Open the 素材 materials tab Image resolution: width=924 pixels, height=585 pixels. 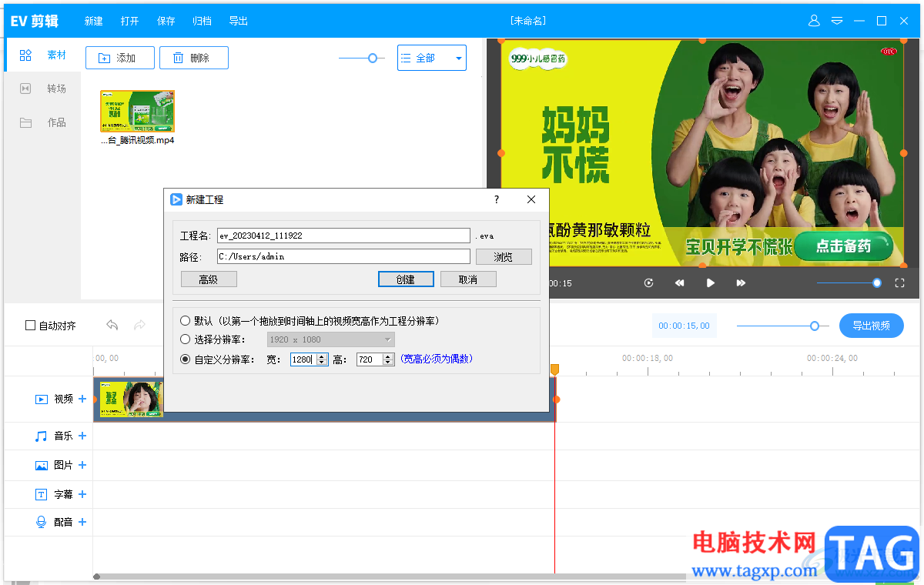coord(43,55)
